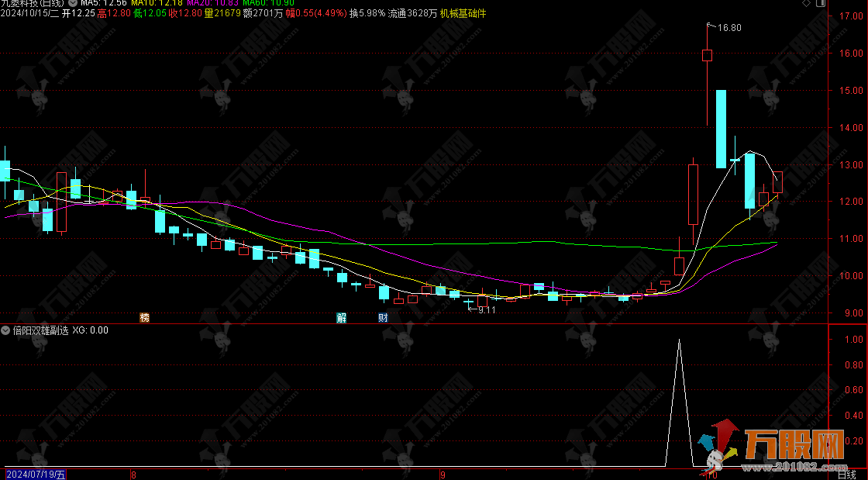Click the 2024/07/19/五 date label
This screenshot has width=868, height=480.
(36, 475)
